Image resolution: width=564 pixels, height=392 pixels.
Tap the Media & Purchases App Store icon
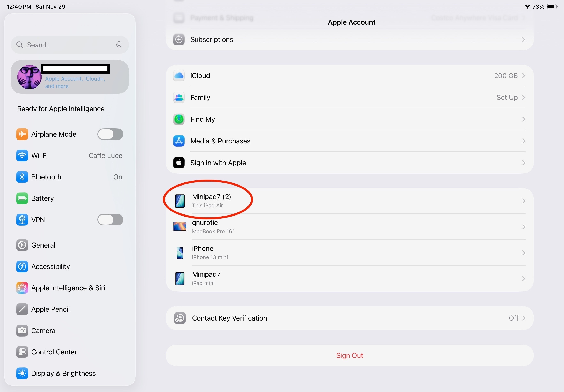click(x=179, y=141)
